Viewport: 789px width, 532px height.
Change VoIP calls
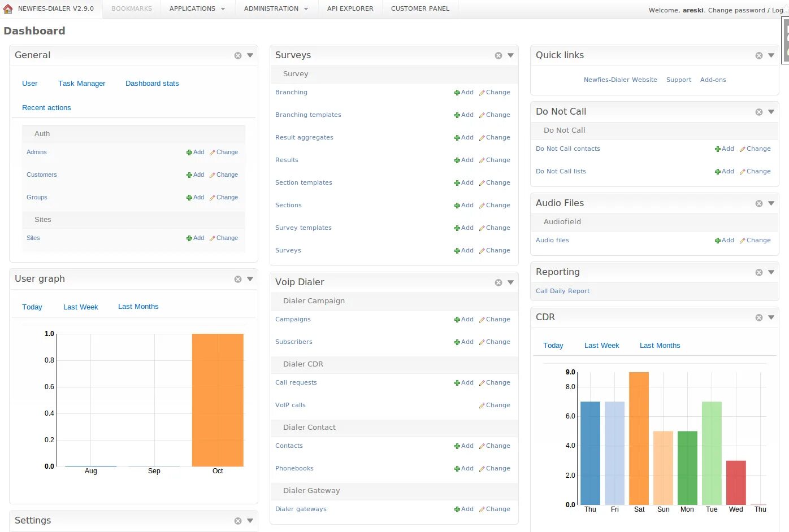click(x=495, y=405)
